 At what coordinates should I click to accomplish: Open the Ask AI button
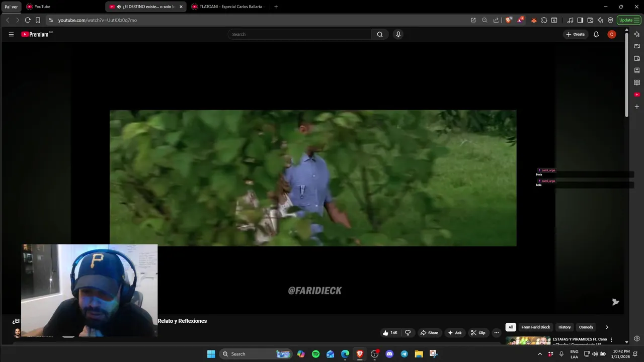click(455, 333)
